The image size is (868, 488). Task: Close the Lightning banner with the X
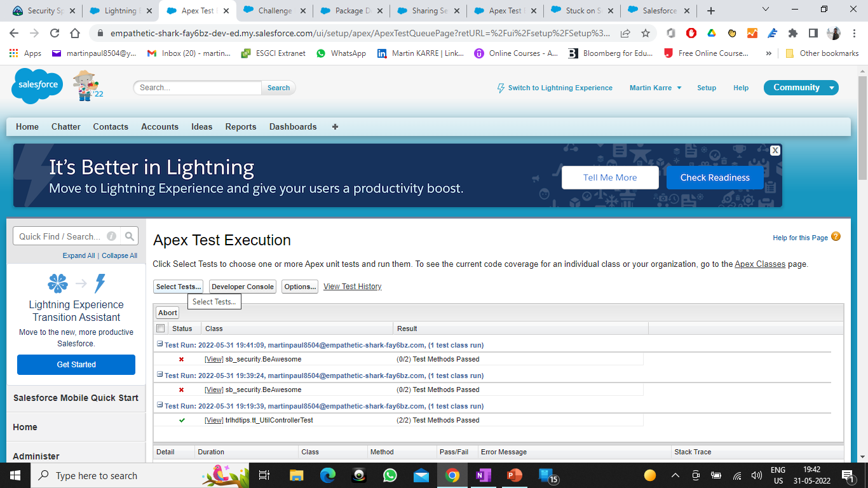click(775, 151)
